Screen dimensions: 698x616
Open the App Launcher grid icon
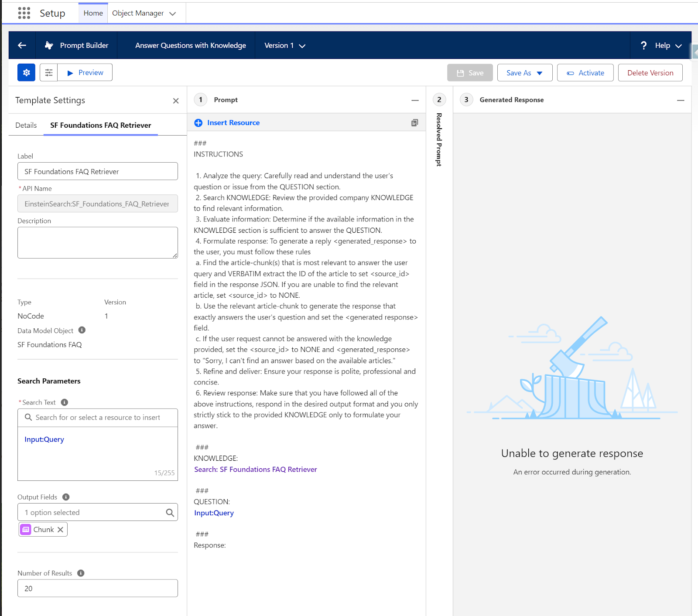[24, 13]
